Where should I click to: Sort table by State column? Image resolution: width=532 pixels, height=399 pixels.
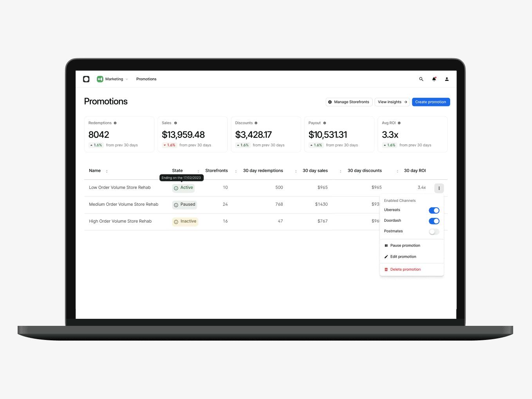(198, 171)
